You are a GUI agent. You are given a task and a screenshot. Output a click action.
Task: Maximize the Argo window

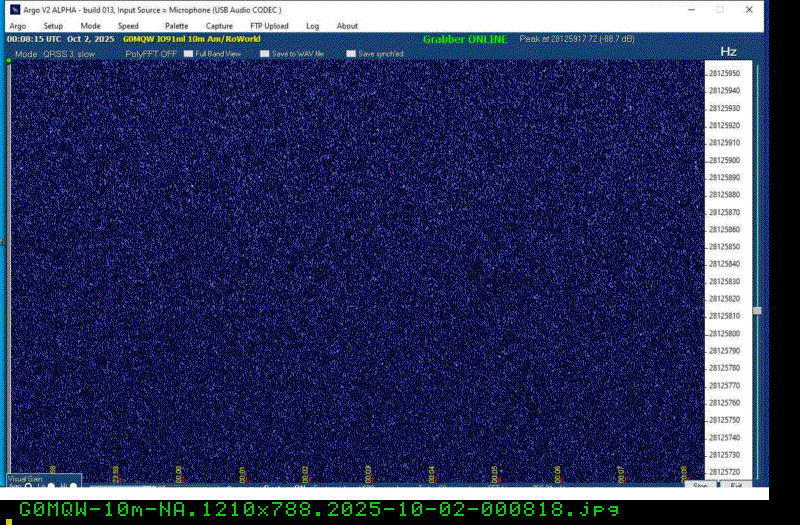tap(720, 9)
